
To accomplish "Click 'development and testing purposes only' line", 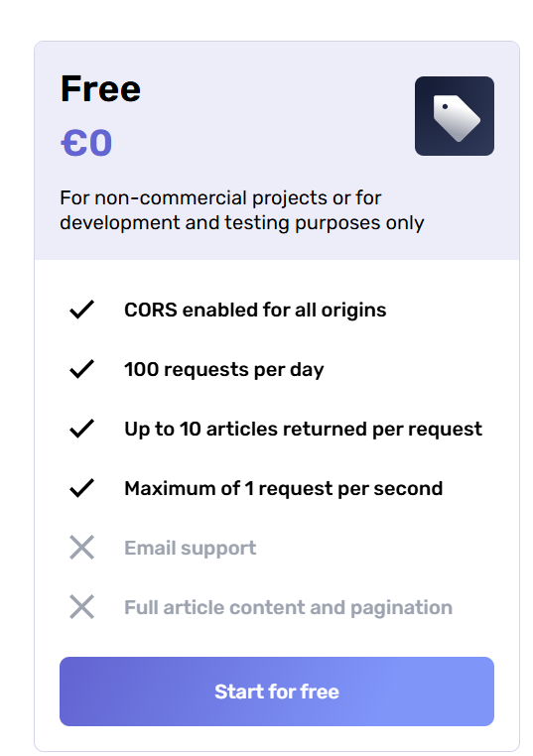I will [x=241, y=223].
